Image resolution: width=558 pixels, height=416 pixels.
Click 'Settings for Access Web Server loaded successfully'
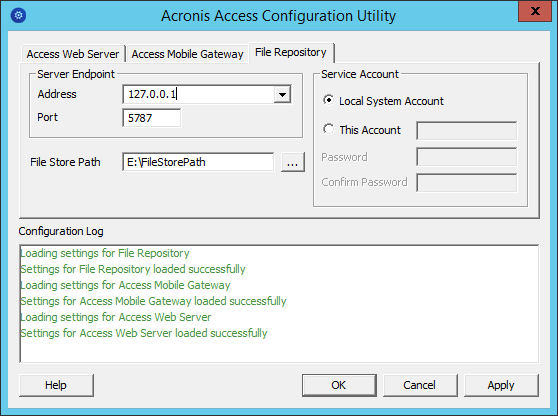pos(144,333)
